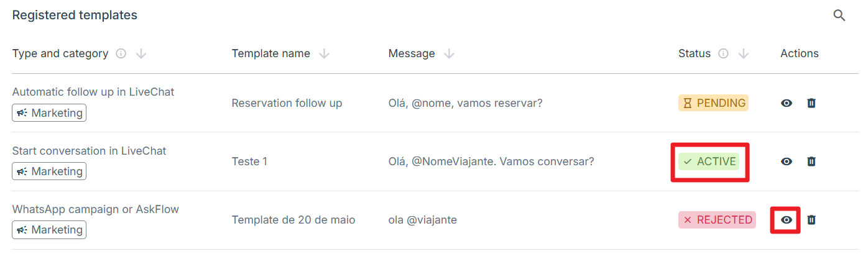The image size is (868, 254).
Task: Delete the Teste 1 template
Action: [x=811, y=161]
